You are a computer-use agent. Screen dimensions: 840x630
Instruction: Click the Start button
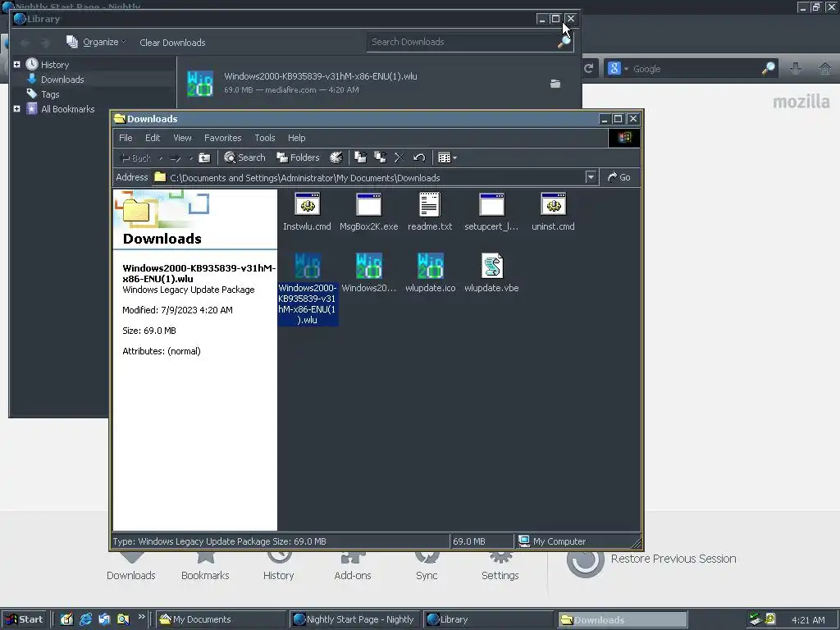pyautogui.click(x=24, y=619)
